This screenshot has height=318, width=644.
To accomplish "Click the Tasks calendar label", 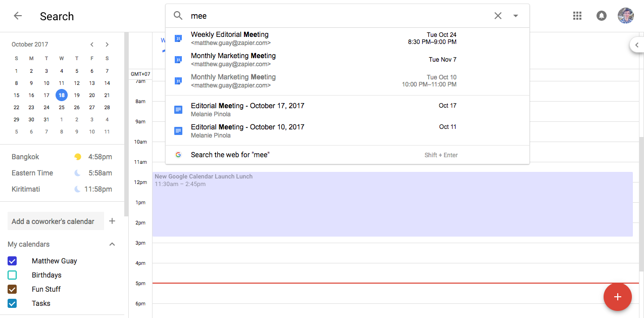I will tap(41, 303).
